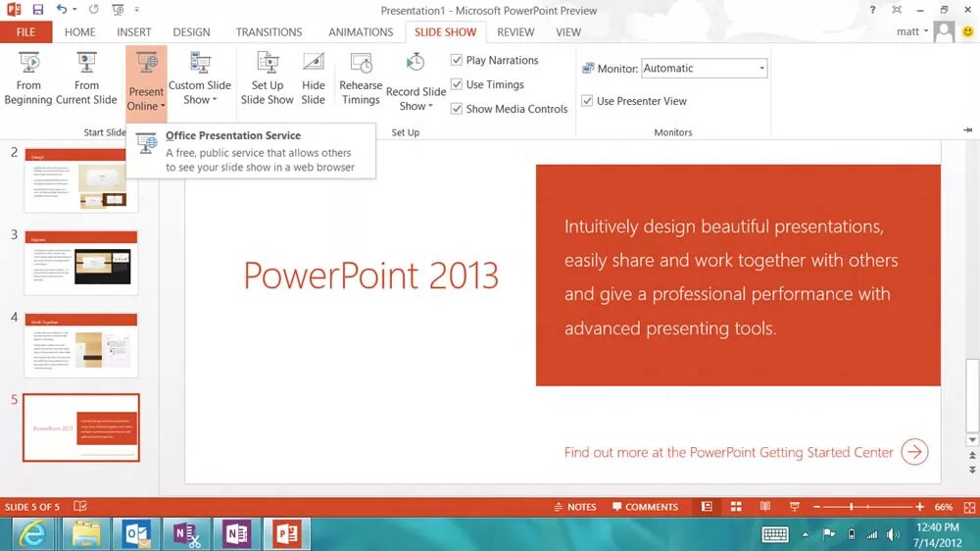Open Custom Slide Show menu
This screenshot has height=551, width=980.
(x=199, y=78)
